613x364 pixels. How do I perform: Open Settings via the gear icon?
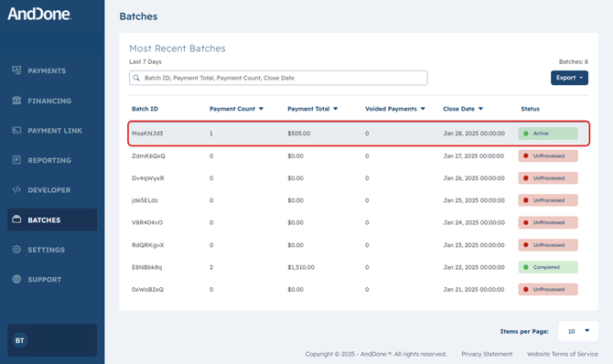tap(16, 249)
